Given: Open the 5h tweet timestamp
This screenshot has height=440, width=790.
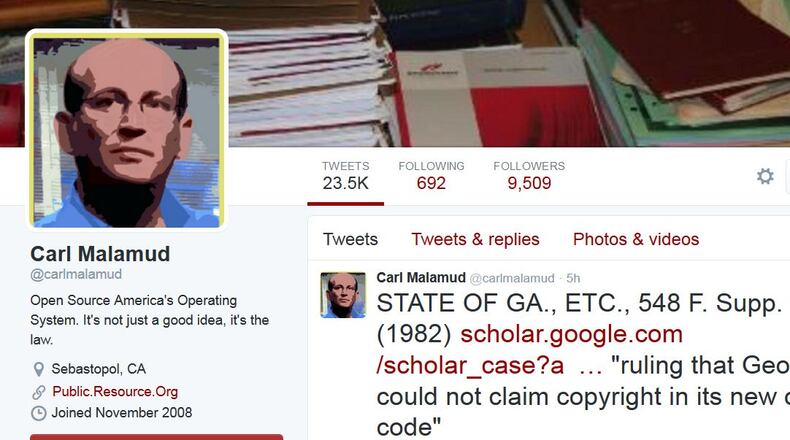Looking at the screenshot, I should [573, 278].
